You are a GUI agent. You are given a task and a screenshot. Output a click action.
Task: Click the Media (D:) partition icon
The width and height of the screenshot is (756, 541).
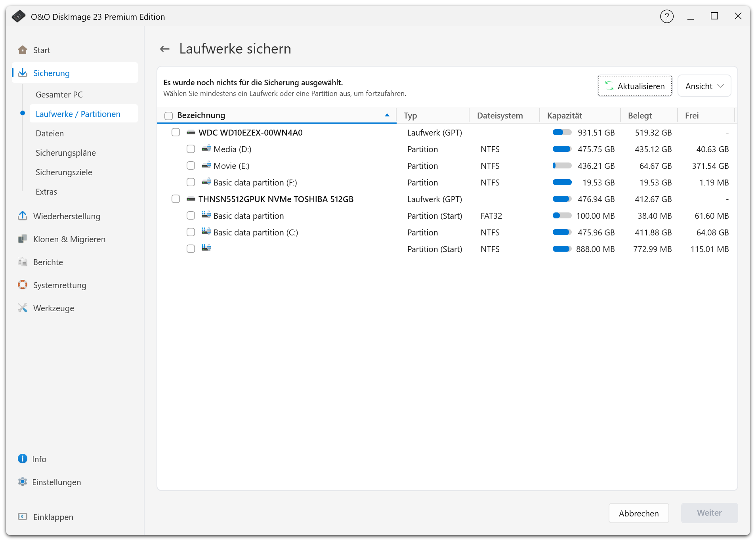coord(206,149)
